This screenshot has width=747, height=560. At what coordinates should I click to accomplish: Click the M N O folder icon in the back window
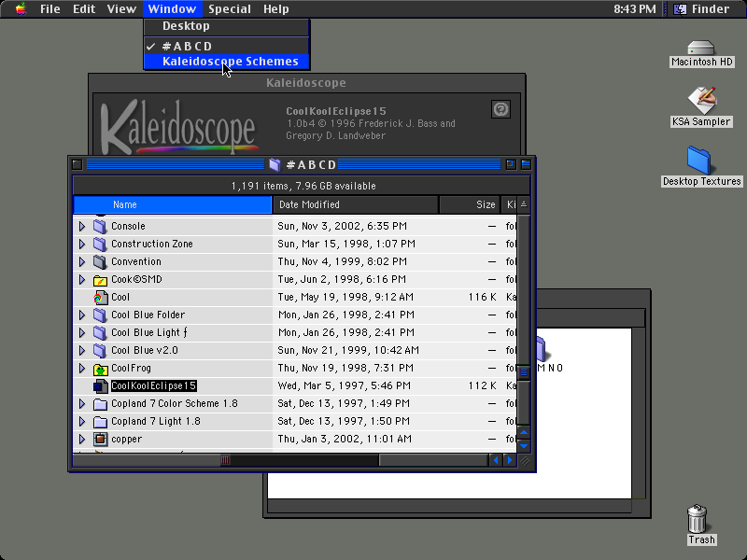[x=542, y=349]
